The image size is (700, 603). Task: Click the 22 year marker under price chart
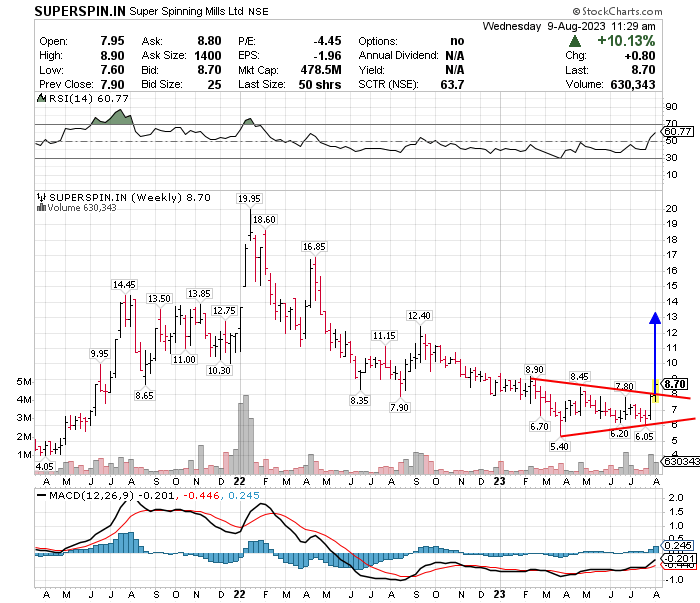coord(239,481)
